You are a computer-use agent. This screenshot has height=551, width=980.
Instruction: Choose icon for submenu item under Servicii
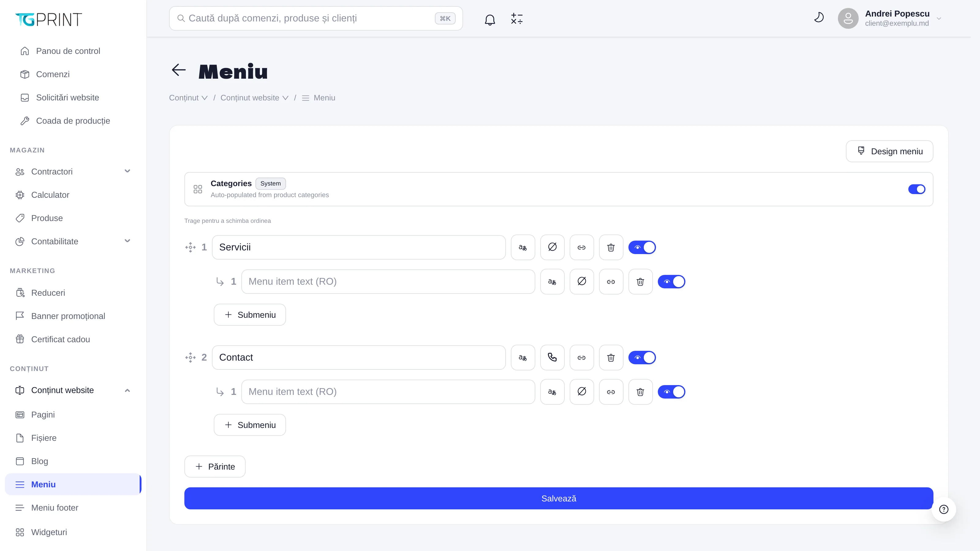tap(582, 282)
